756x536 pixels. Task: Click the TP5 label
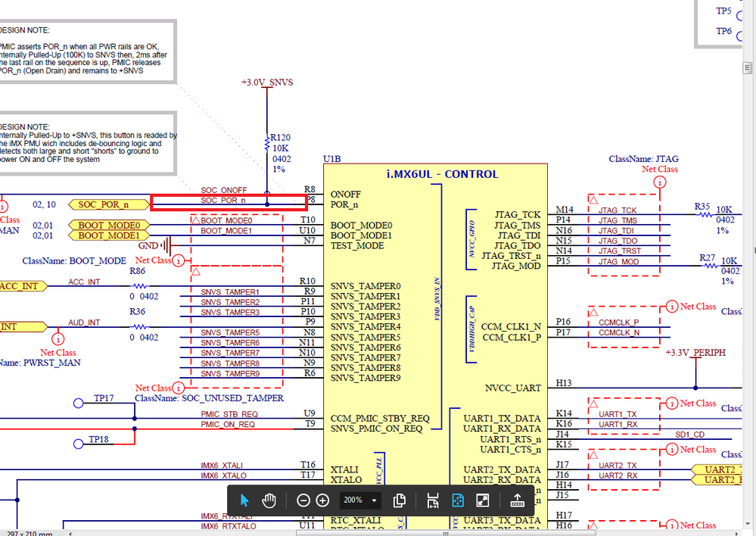coord(723,11)
